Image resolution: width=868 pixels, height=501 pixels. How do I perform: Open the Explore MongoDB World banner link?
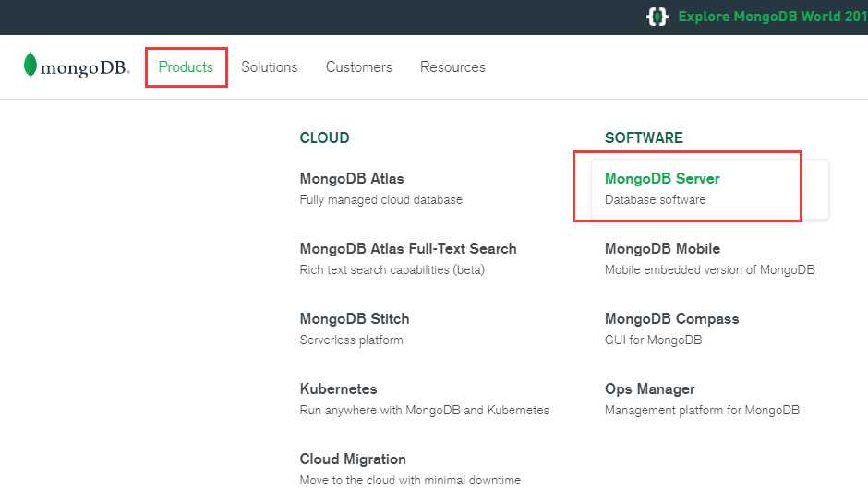tap(773, 17)
